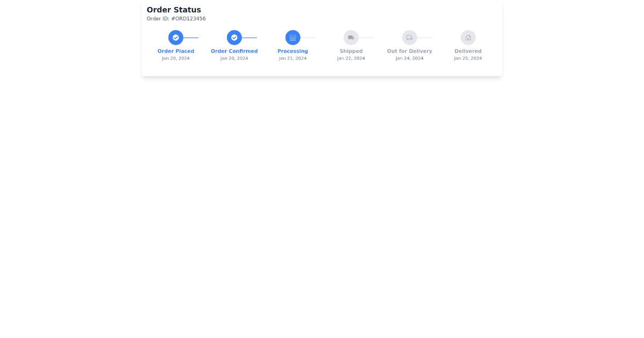The width and height of the screenshot is (644, 338).
Task: Click the progress line after Order Placed
Action: 191,38
